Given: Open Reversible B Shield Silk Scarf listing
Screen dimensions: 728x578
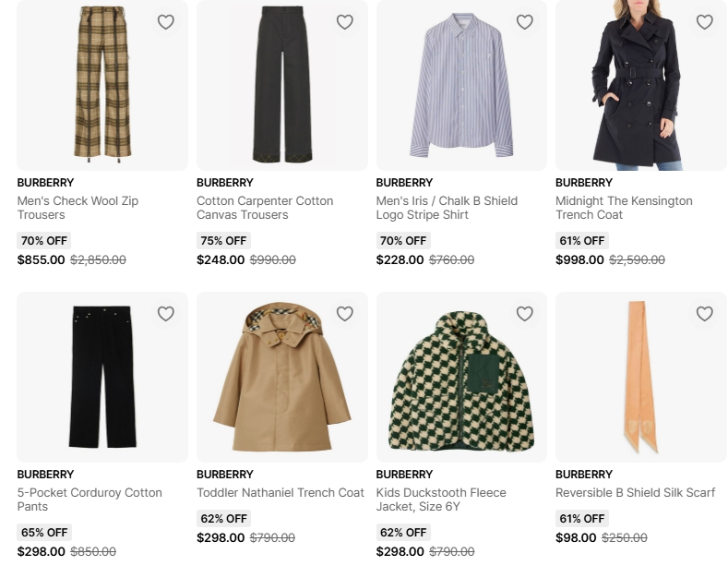Looking at the screenshot, I should pos(635,493).
